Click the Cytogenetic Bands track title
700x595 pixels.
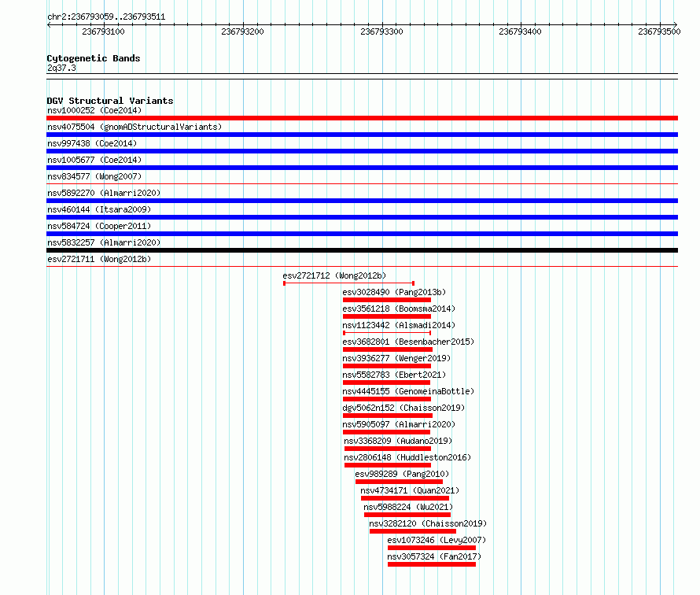(x=94, y=58)
